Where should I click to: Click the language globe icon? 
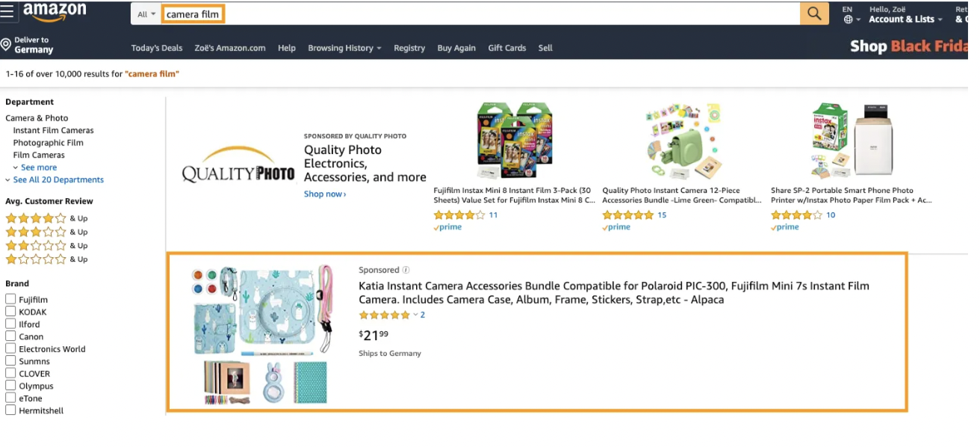[848, 19]
